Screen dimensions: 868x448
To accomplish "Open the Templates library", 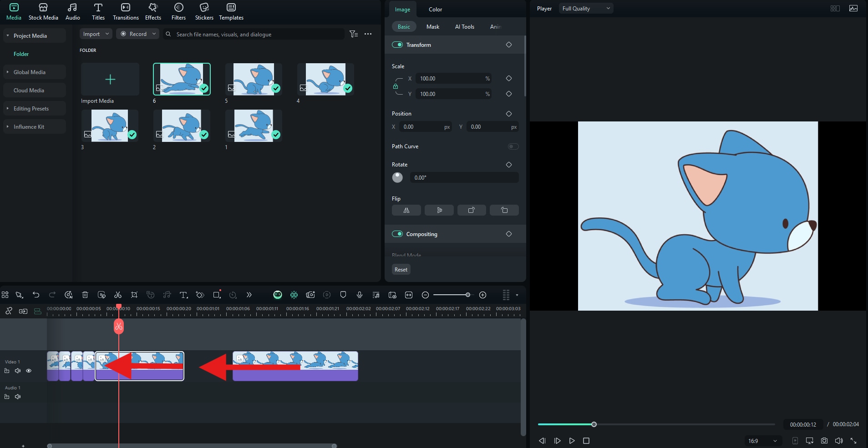I will (231, 12).
